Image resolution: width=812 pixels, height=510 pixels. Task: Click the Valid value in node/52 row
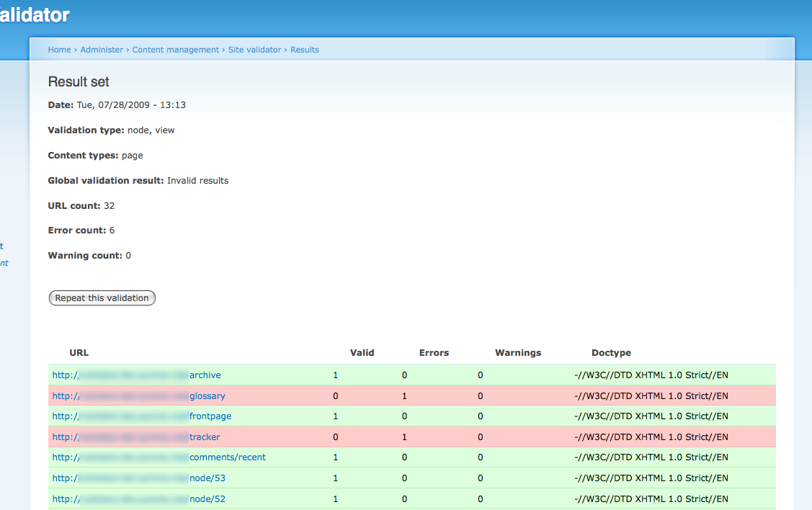336,498
